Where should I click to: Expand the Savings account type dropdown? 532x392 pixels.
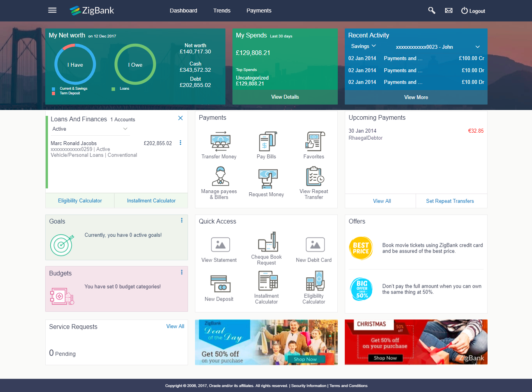coord(363,46)
